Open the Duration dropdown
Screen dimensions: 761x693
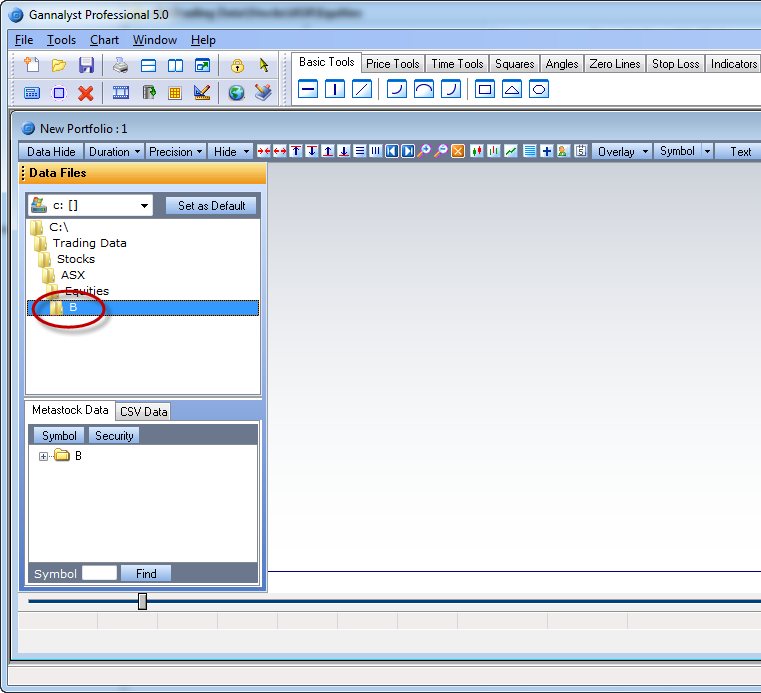(115, 152)
